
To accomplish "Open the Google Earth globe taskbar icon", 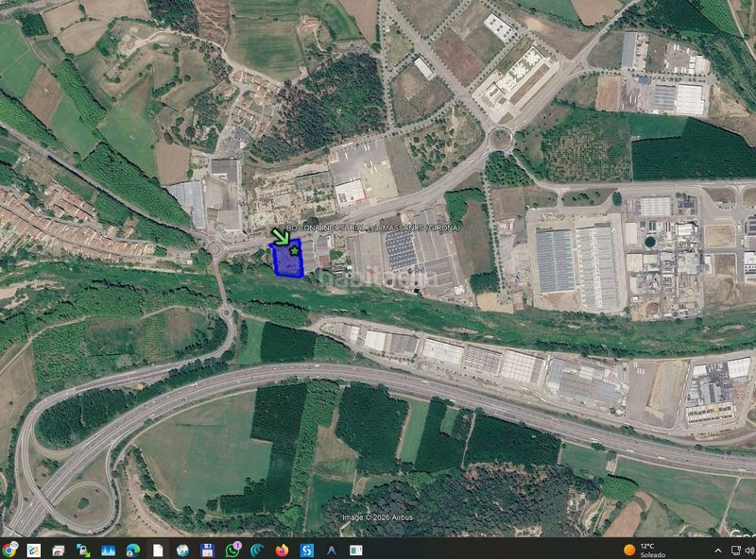I will click(x=182, y=550).
